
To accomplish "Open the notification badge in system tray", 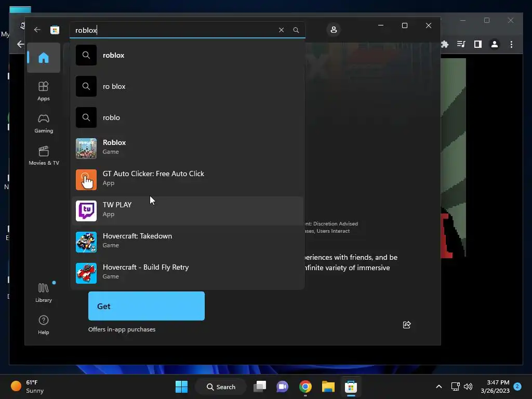I will [x=517, y=387].
